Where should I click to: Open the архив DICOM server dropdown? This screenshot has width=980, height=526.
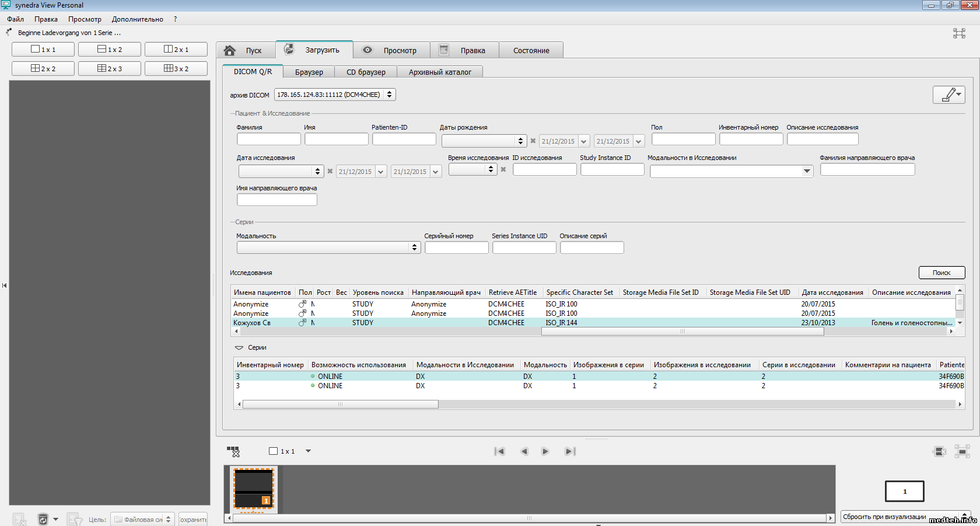[x=335, y=95]
